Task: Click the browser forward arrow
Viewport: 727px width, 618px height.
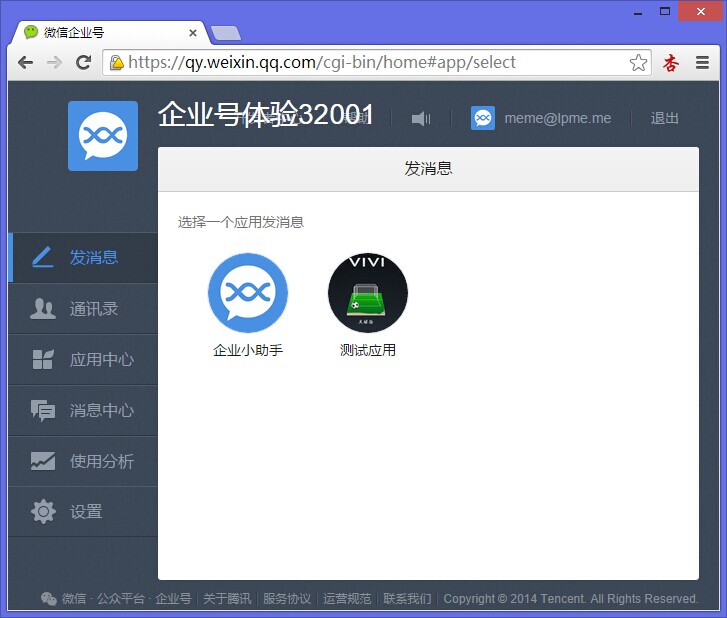Action: coord(54,62)
